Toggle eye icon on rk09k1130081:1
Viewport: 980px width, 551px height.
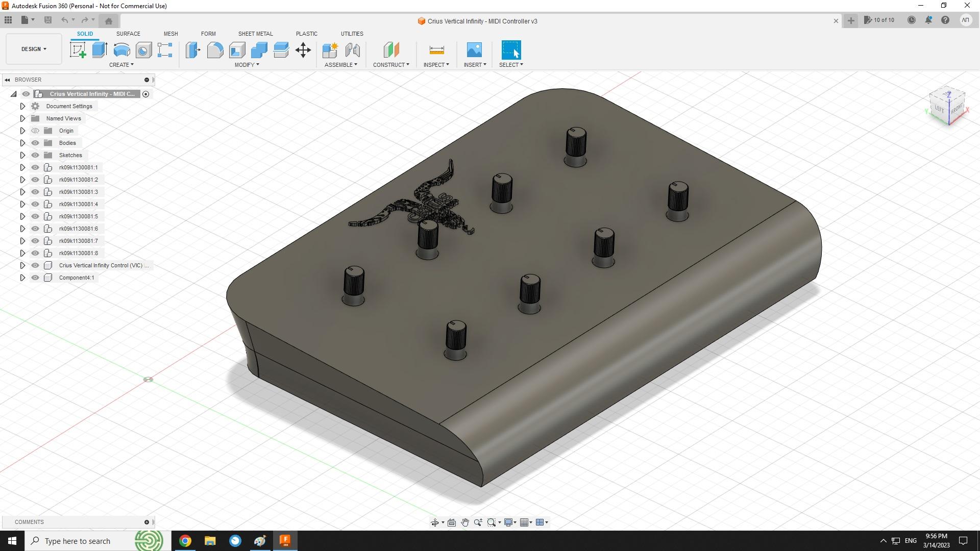[36, 167]
